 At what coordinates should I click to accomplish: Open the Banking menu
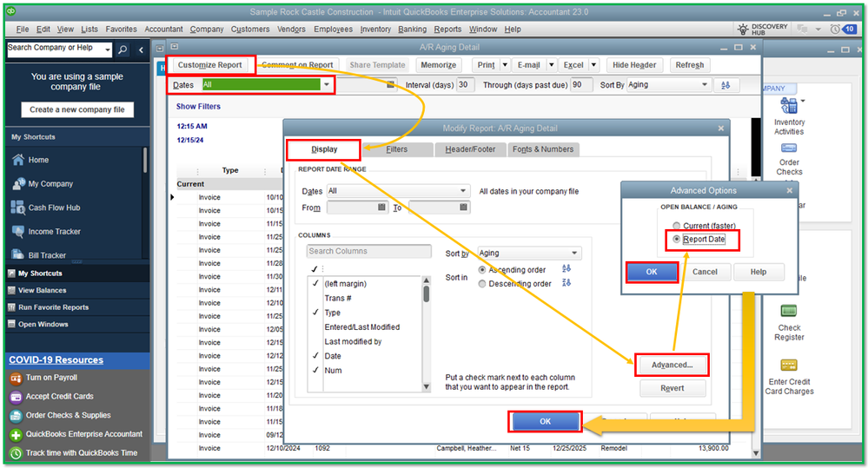pyautogui.click(x=412, y=30)
